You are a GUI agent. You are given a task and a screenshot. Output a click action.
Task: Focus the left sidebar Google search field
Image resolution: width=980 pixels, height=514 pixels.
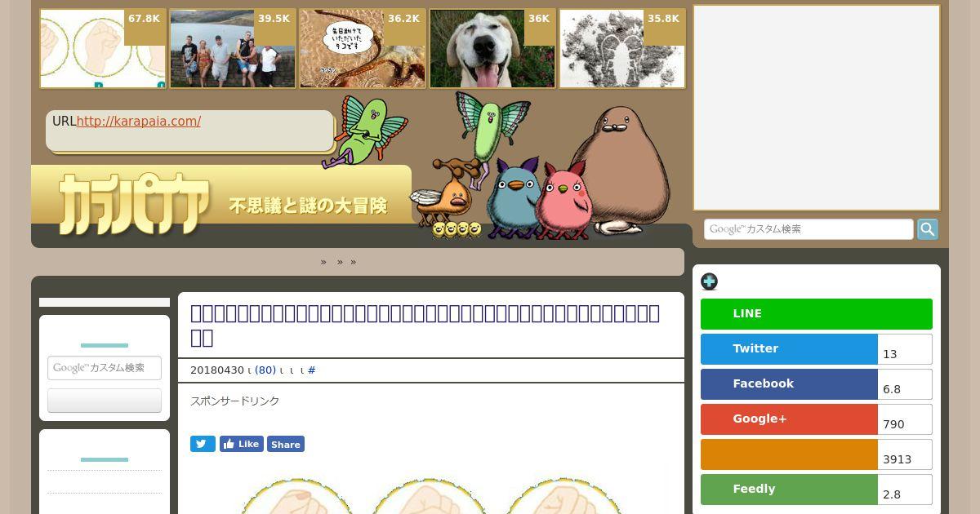pos(105,368)
